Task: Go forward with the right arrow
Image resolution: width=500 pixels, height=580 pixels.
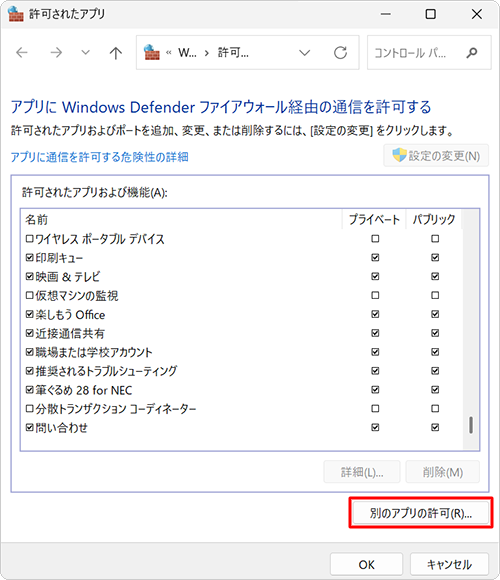Action: click(x=56, y=53)
